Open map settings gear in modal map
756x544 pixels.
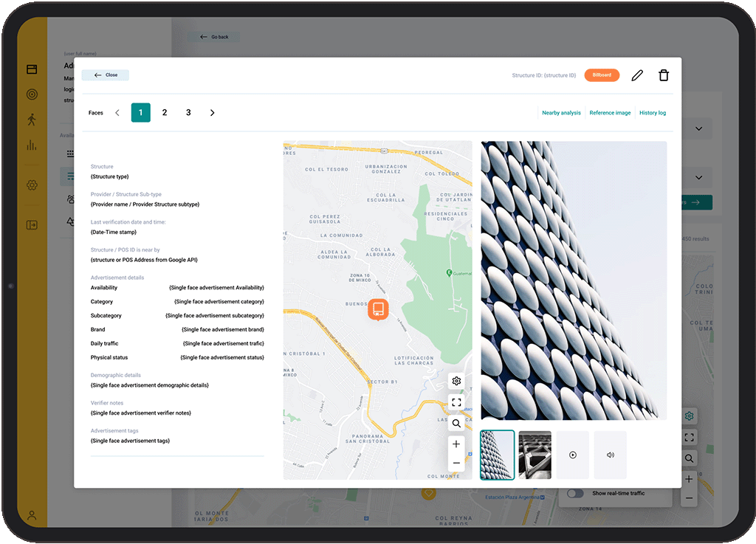pos(456,381)
